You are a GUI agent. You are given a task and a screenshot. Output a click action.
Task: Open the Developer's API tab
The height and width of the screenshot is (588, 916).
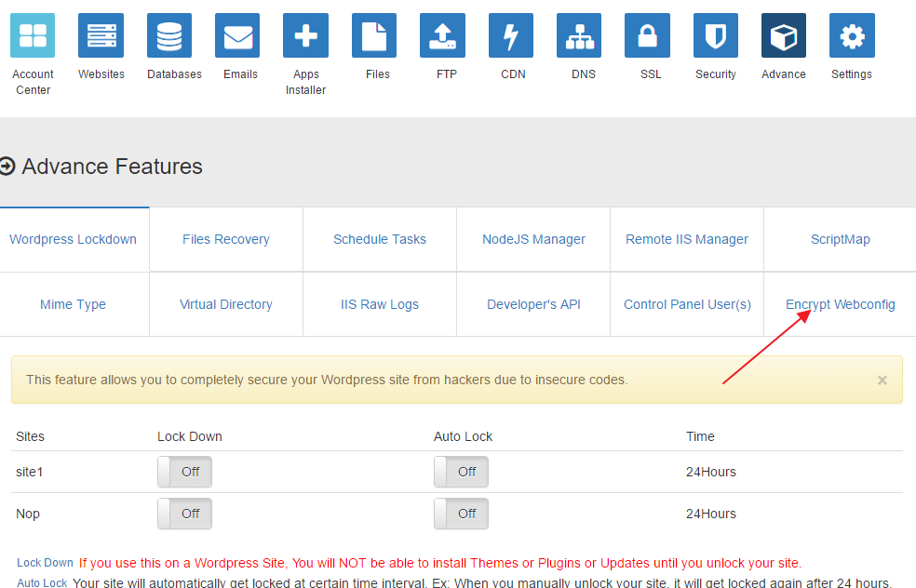tap(533, 304)
